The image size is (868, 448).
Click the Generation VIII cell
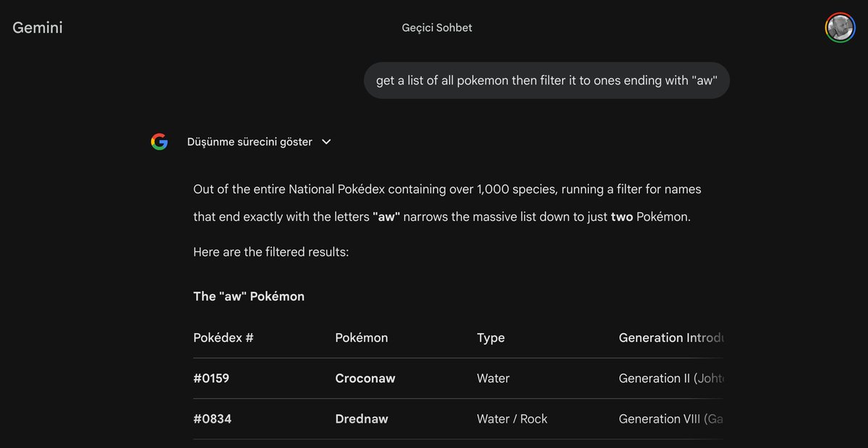(x=671, y=418)
